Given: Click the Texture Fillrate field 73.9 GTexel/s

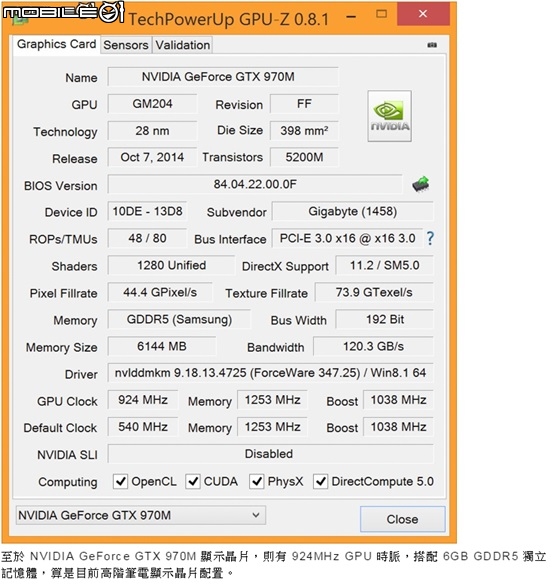Looking at the screenshot, I should pyautogui.click(x=374, y=292).
